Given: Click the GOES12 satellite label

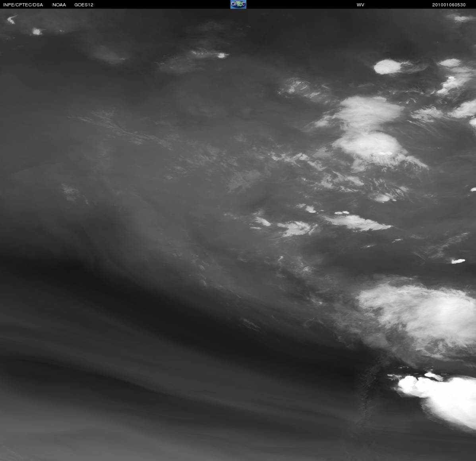Looking at the screenshot, I should click(x=84, y=5).
